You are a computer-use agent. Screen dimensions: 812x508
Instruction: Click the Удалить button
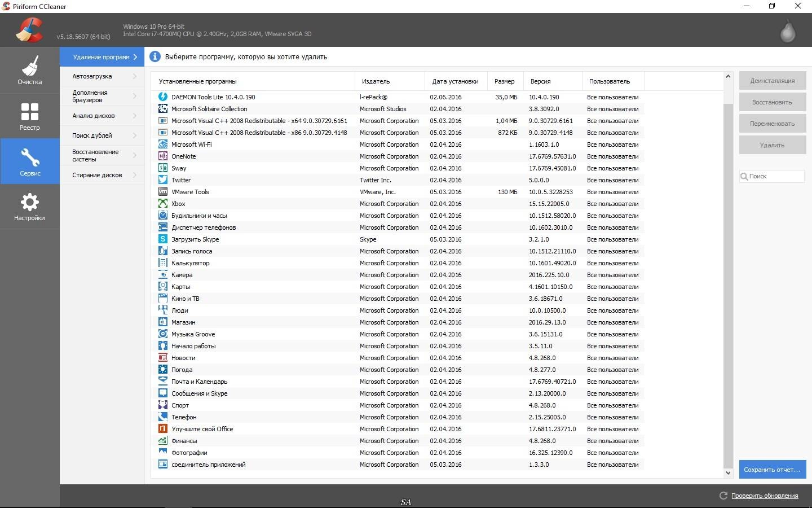click(x=772, y=145)
